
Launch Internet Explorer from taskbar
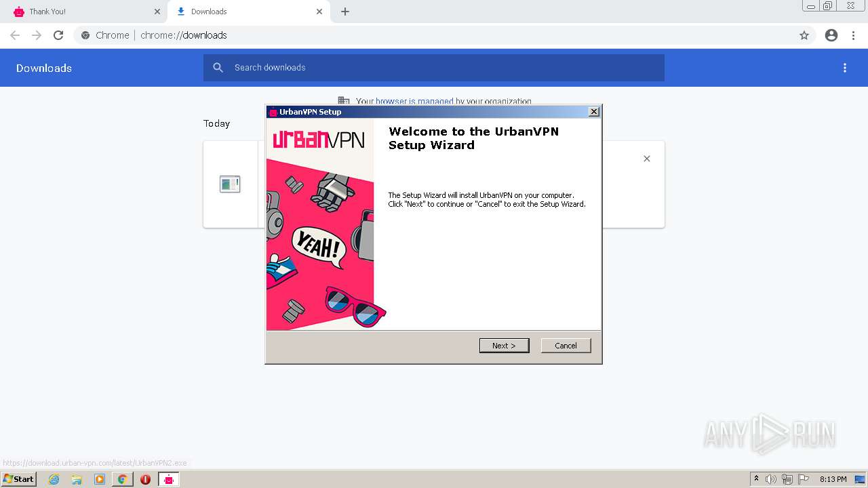point(54,479)
